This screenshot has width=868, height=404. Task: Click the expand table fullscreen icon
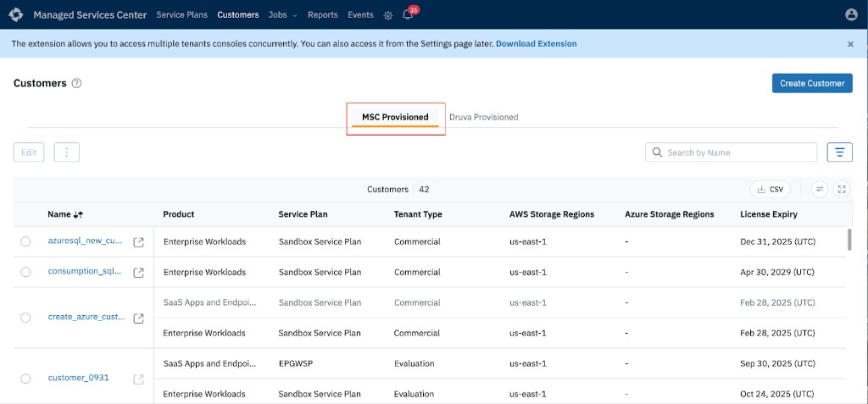(842, 189)
